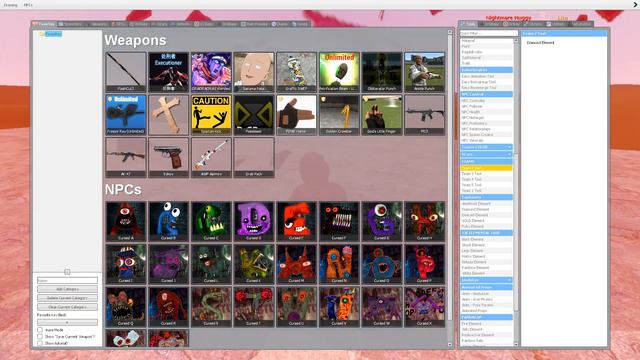Open the Tools tab in right panel
Screen dimensions: 640x360
click(x=469, y=24)
